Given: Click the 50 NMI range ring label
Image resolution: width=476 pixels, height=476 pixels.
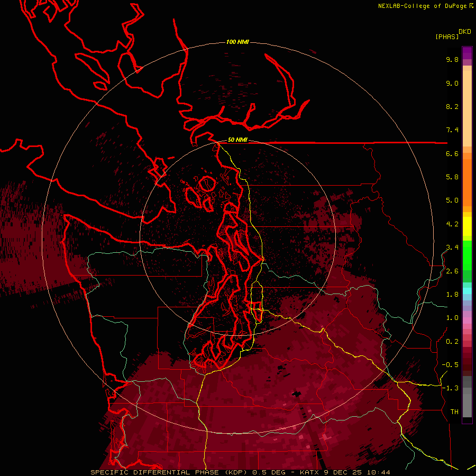Looking at the screenshot, I should click(x=237, y=140).
